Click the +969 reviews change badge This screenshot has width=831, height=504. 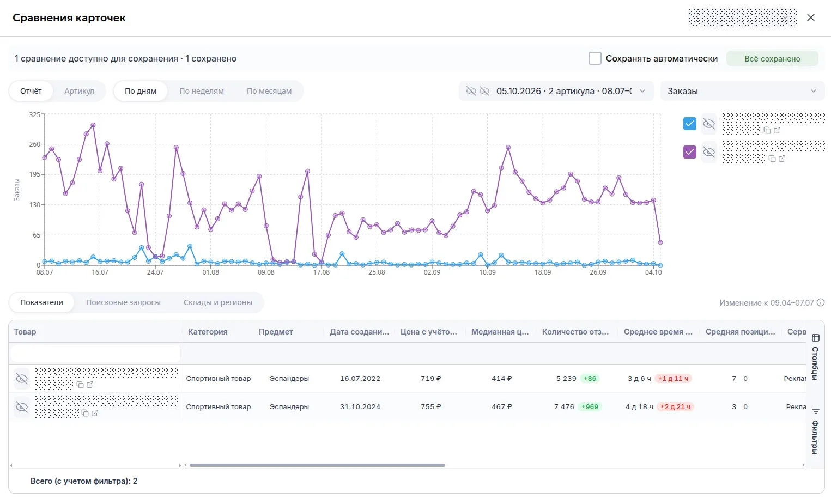click(590, 406)
